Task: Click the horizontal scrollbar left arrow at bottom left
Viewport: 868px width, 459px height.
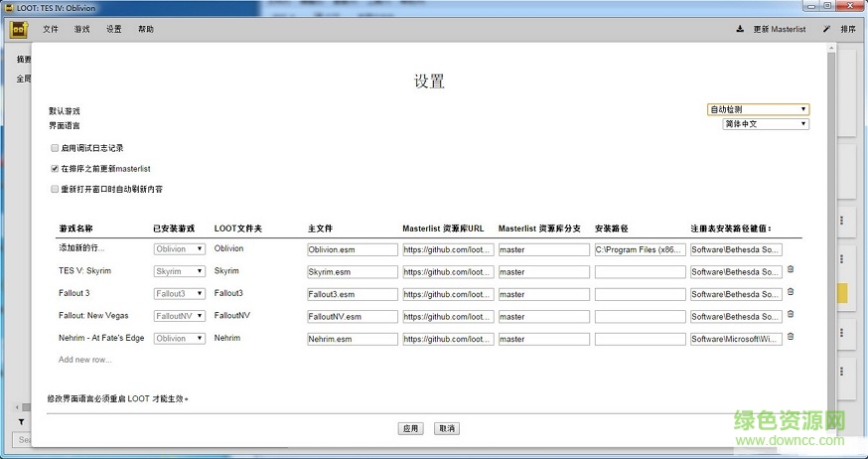Action: [x=17, y=407]
